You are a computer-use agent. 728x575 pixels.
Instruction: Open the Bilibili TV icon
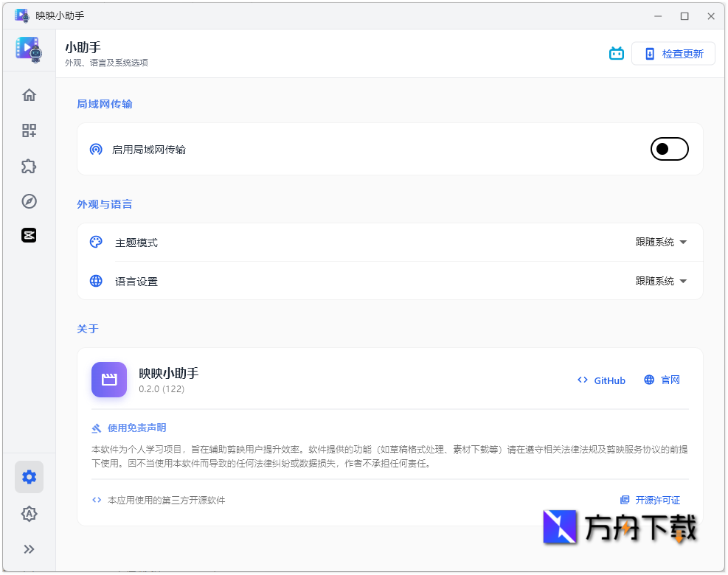(617, 54)
